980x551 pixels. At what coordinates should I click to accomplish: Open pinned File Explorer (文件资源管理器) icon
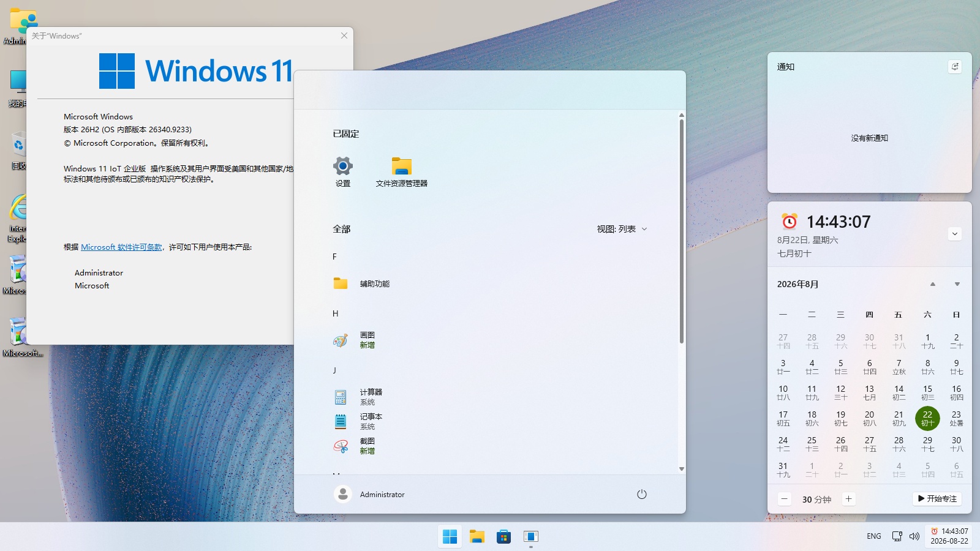coord(402,166)
